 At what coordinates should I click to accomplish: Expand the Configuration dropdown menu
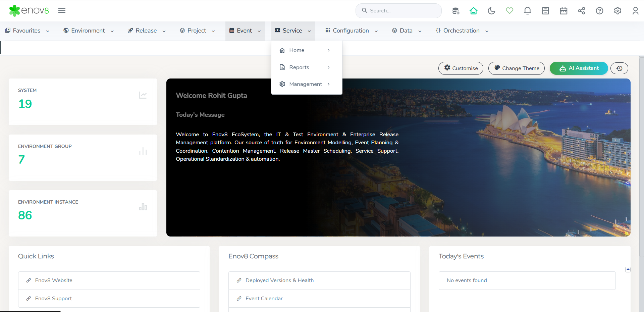[x=352, y=31]
